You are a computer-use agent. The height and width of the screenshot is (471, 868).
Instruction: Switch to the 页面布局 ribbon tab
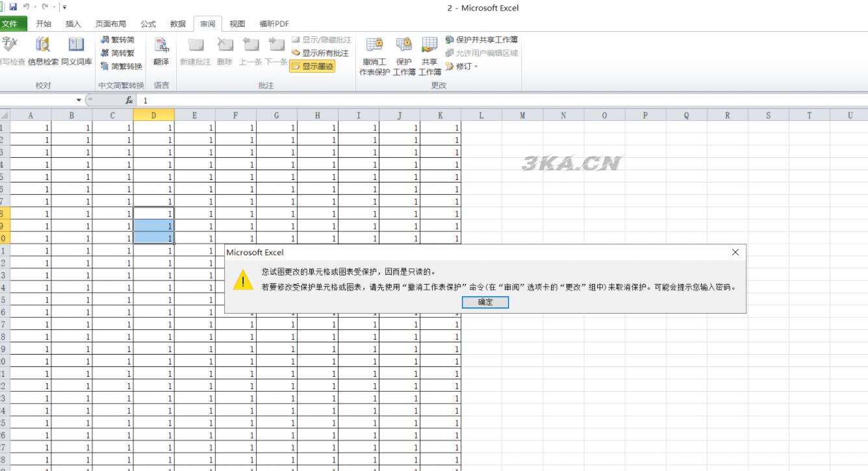(111, 24)
